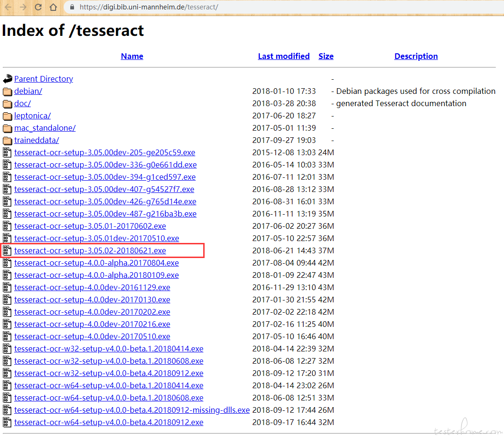The width and height of the screenshot is (504, 442).
Task: Click the folder icon beside traineddata/
Action: point(8,140)
